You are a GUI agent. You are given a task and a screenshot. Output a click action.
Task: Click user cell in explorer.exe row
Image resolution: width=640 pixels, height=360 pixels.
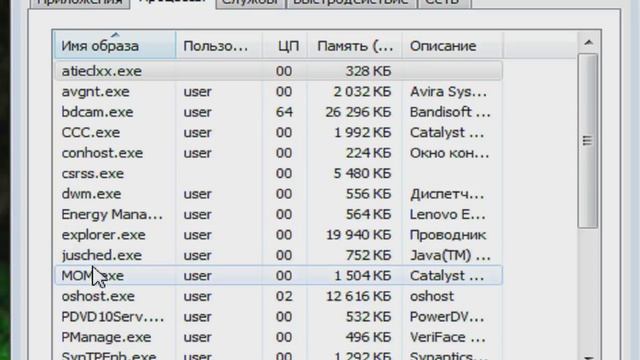click(x=198, y=235)
